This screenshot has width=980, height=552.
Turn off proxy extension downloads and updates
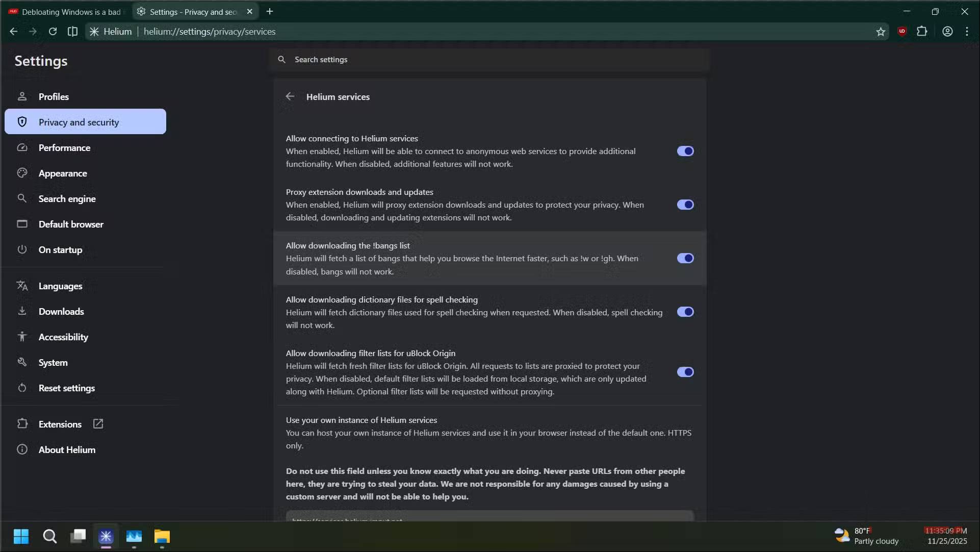pos(685,204)
